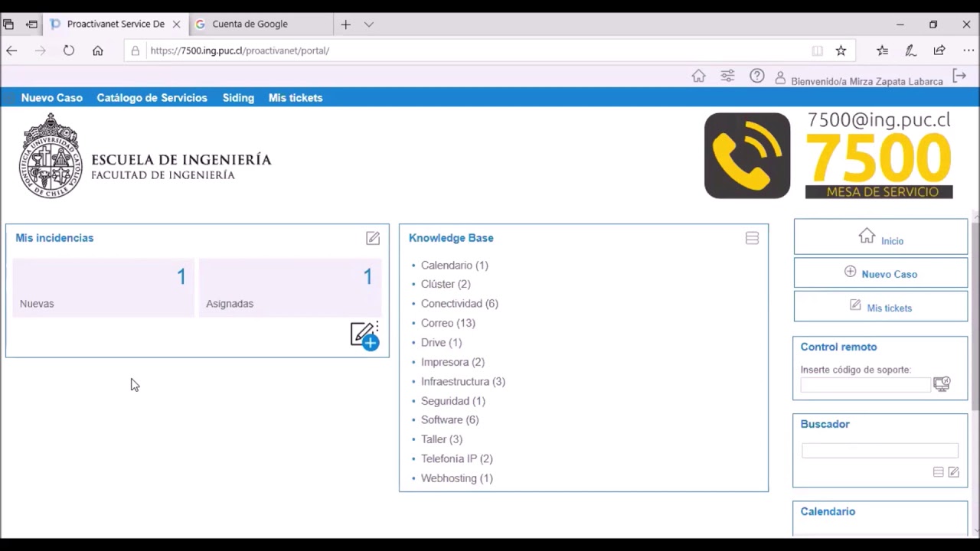Open the user profile icon beside Bienvenido/a
This screenshot has height=551, width=980.
780,78
